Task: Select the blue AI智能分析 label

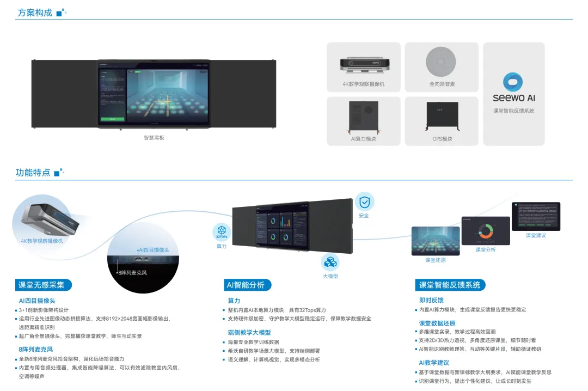Action: pyautogui.click(x=246, y=285)
